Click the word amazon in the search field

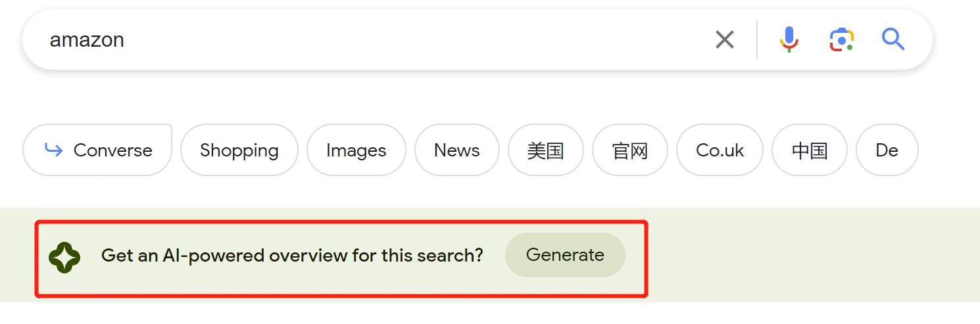pyautogui.click(x=87, y=40)
